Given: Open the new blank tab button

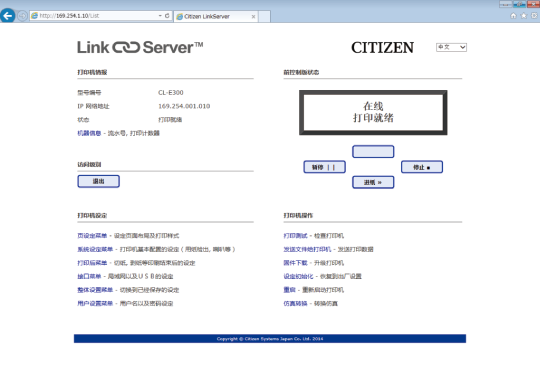Looking at the screenshot, I should click(264, 17).
